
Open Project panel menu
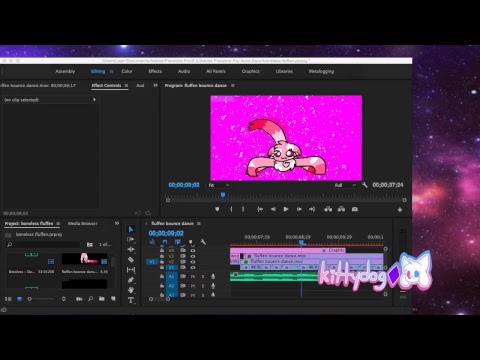(58, 223)
